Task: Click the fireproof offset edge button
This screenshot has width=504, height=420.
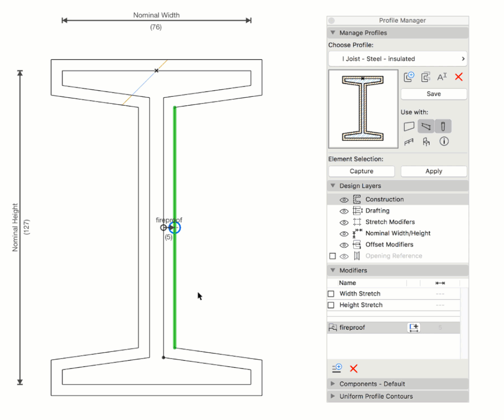Action: (x=414, y=327)
